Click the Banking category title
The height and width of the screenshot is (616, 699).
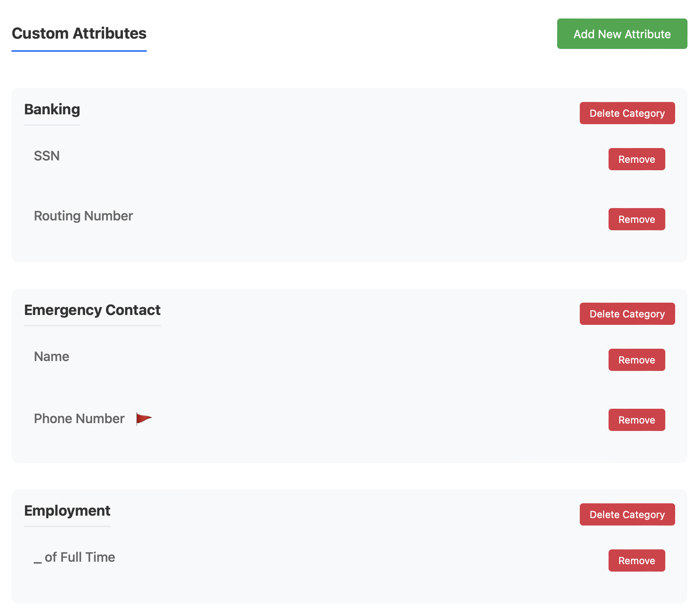52,109
